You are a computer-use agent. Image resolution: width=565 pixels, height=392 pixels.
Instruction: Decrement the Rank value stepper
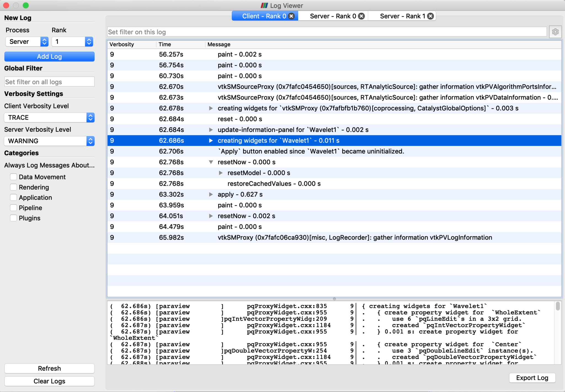pos(89,44)
